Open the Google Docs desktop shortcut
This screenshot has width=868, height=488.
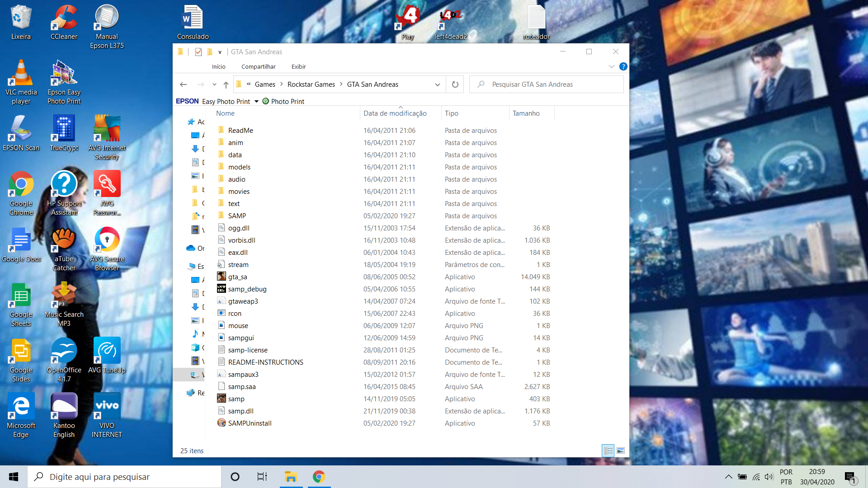coord(21,245)
